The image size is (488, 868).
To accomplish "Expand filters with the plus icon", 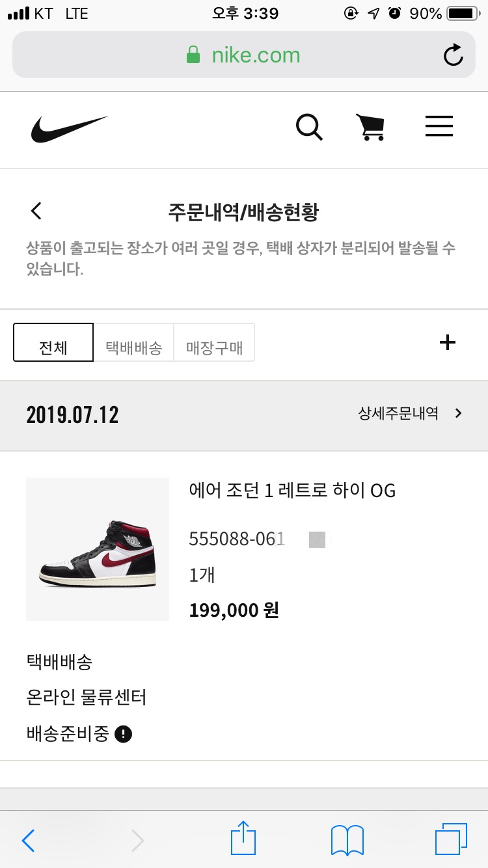I will pos(448,342).
